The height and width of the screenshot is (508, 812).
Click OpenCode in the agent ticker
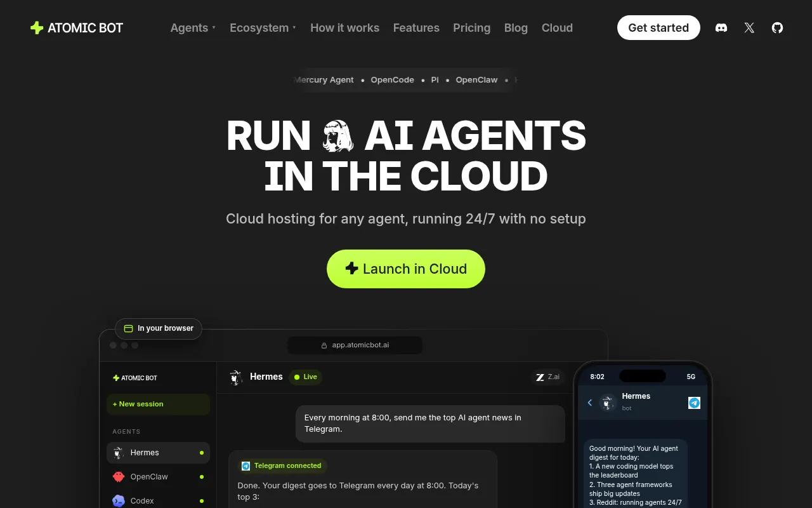click(392, 80)
